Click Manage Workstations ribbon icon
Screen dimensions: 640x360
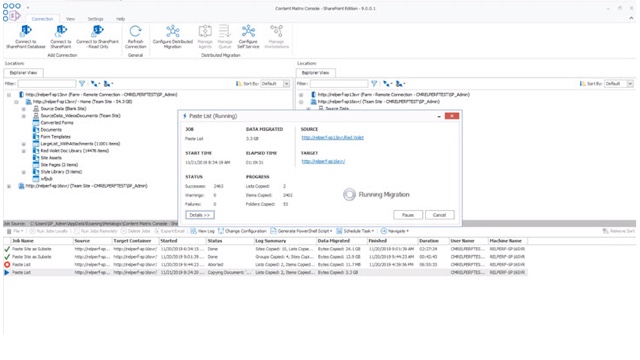pos(276,37)
